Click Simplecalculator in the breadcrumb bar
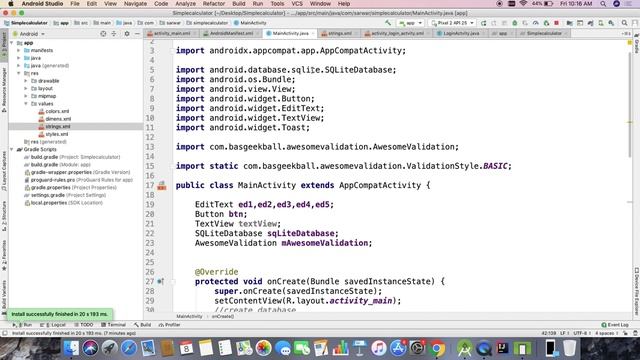Image resolution: width=640 pixels, height=360 pixels. pyautogui.click(x=26, y=23)
